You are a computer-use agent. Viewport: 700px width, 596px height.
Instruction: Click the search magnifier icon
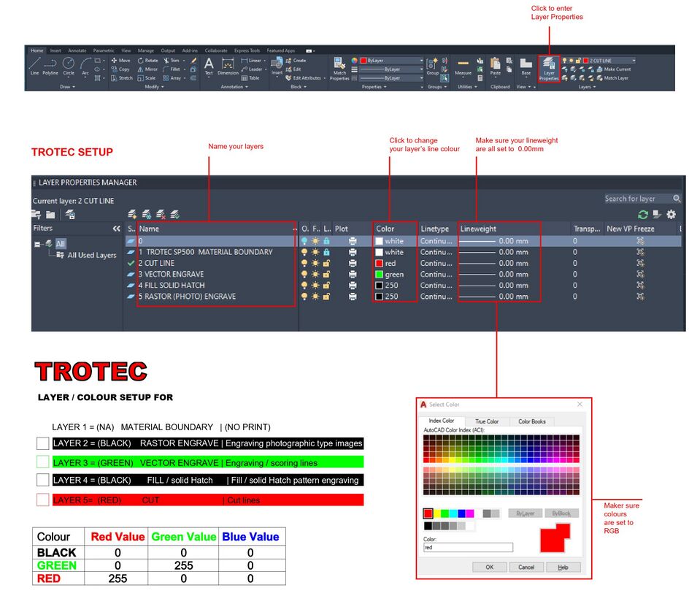pyautogui.click(x=677, y=199)
